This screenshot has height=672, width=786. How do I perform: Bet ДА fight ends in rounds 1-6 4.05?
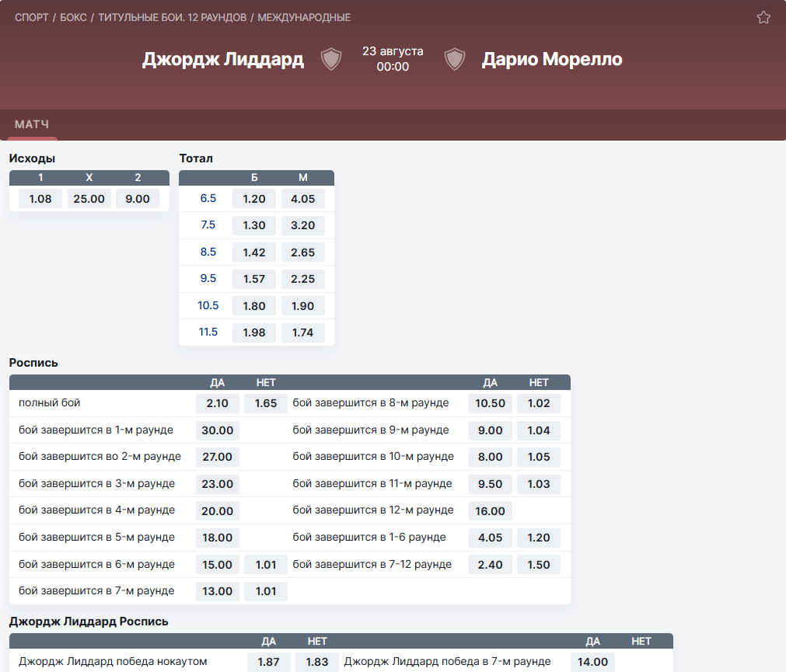point(491,538)
